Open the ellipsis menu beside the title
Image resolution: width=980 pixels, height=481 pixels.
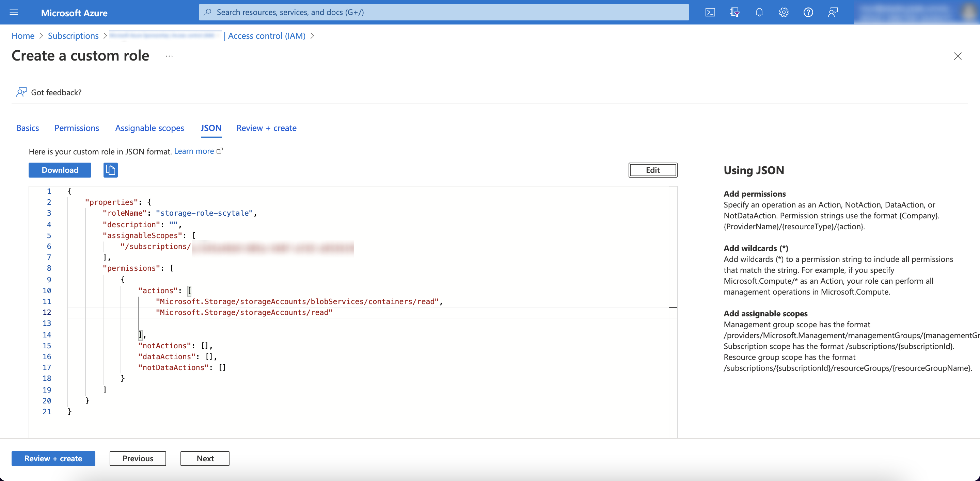click(x=169, y=56)
